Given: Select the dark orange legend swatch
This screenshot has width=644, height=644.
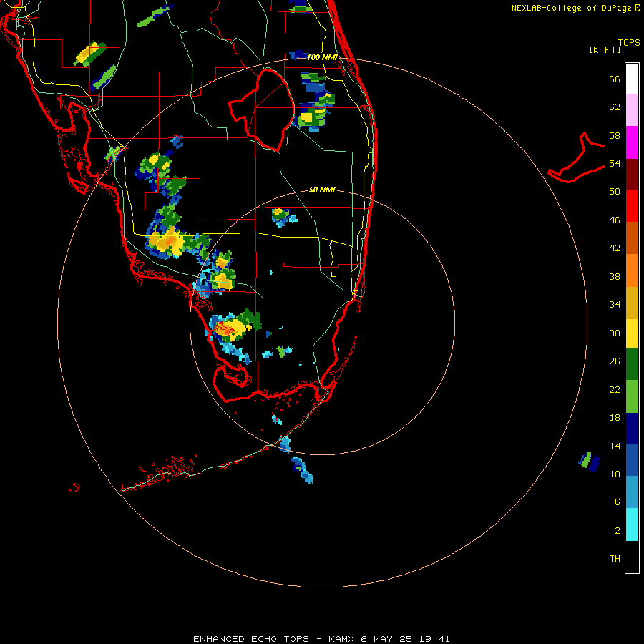Looking at the screenshot, I should point(632,238).
